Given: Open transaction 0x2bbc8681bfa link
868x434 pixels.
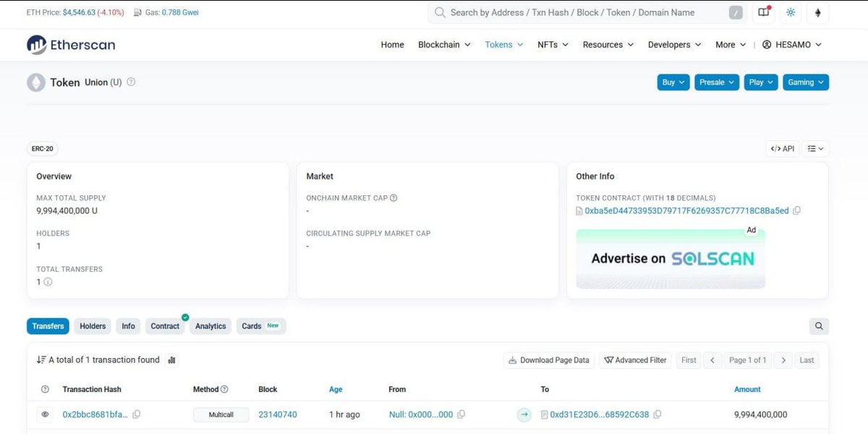Looking at the screenshot, I should point(95,414).
